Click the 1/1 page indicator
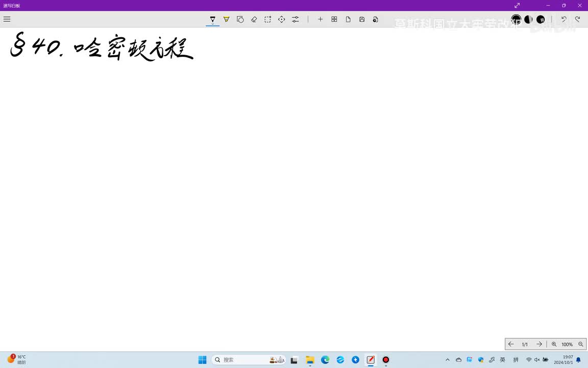 [x=525, y=344]
